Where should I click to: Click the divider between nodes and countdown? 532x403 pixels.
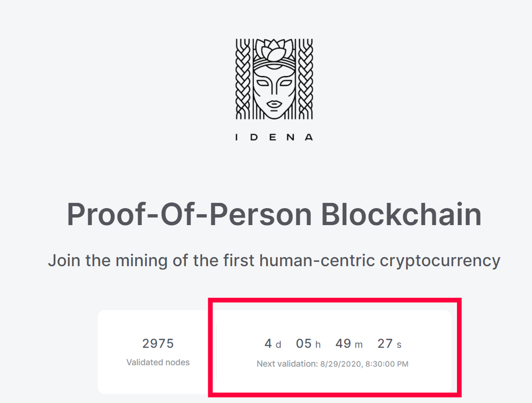coord(216,352)
